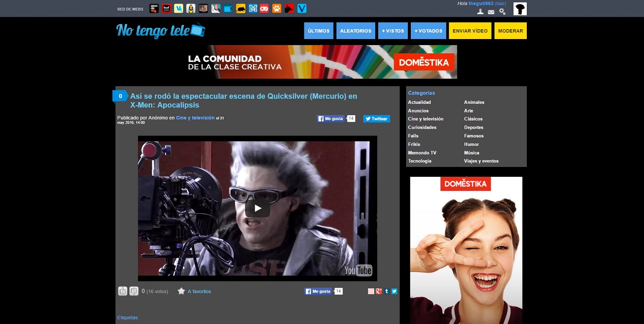Click Me gusta button above the video
Image resolution: width=644 pixels, height=324 pixels.
coord(331,119)
